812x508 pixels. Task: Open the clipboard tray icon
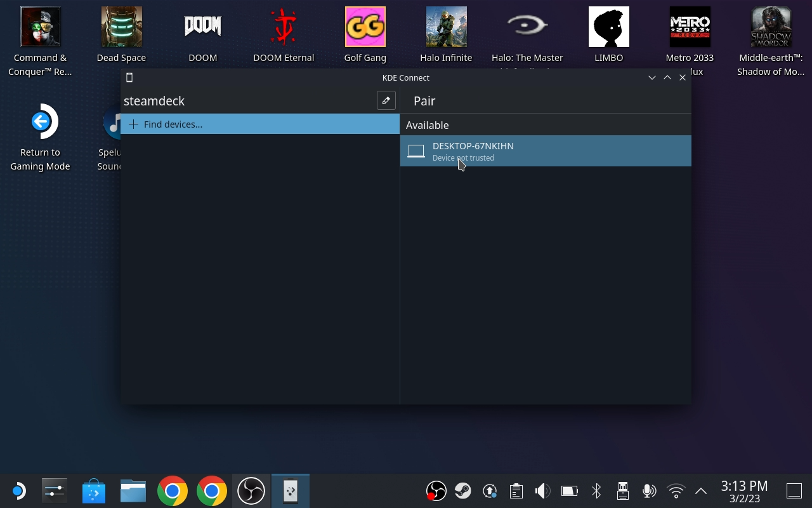click(x=516, y=491)
